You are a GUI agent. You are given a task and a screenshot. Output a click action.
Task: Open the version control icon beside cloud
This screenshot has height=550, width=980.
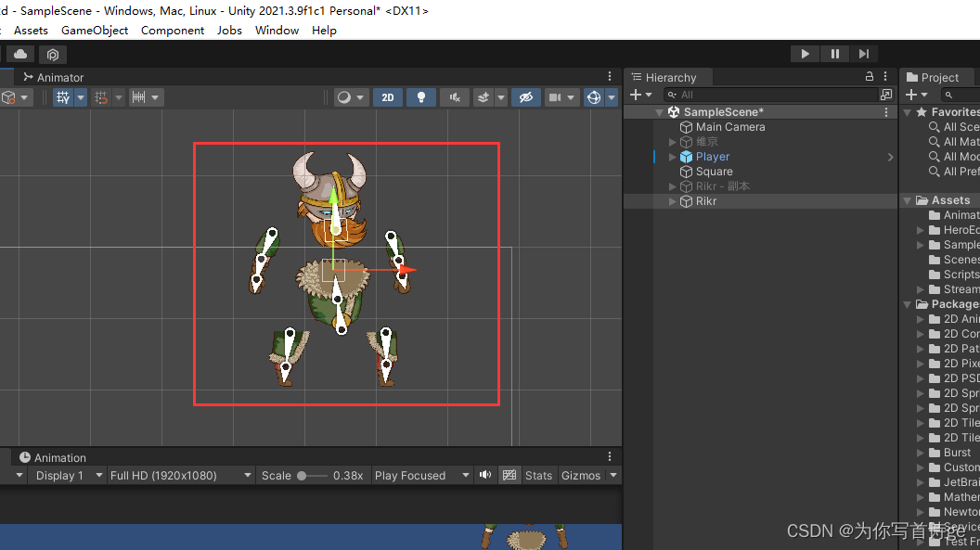click(x=53, y=55)
